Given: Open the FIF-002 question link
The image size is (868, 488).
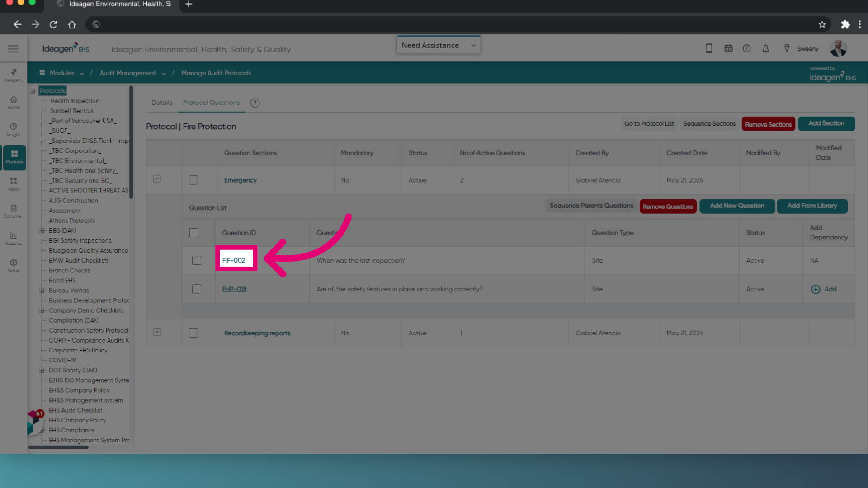Looking at the screenshot, I should [234, 261].
